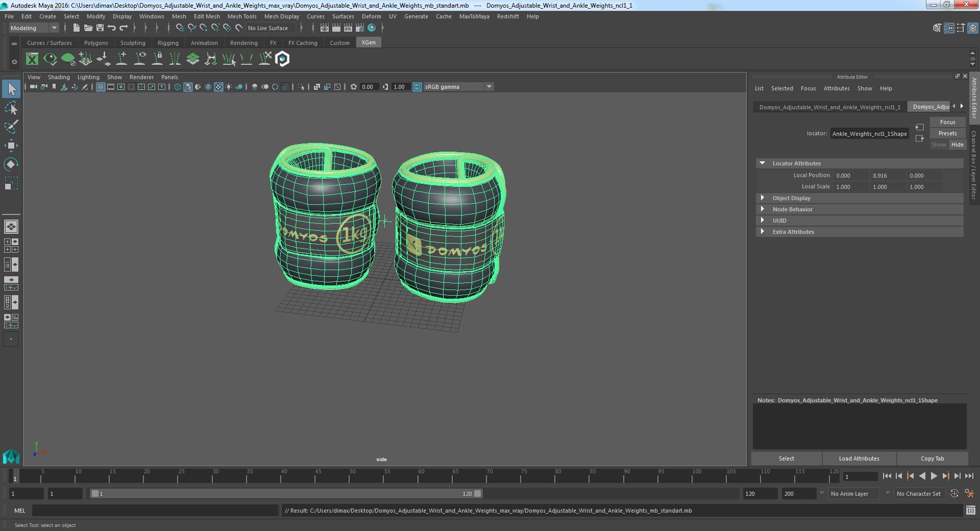Toggle the viewport grid display
Image resolution: width=980 pixels, height=531 pixels.
click(x=101, y=87)
